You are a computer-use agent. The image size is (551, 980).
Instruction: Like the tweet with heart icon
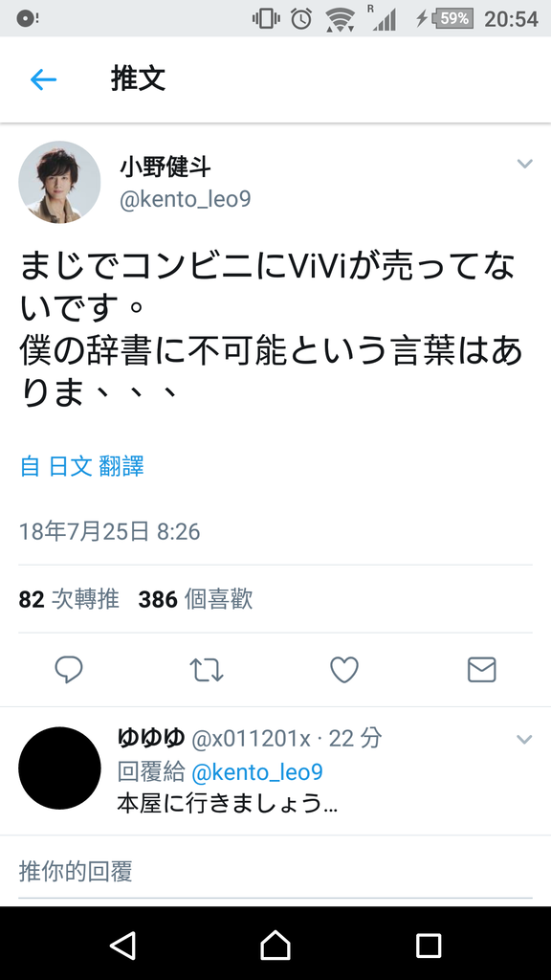click(344, 669)
